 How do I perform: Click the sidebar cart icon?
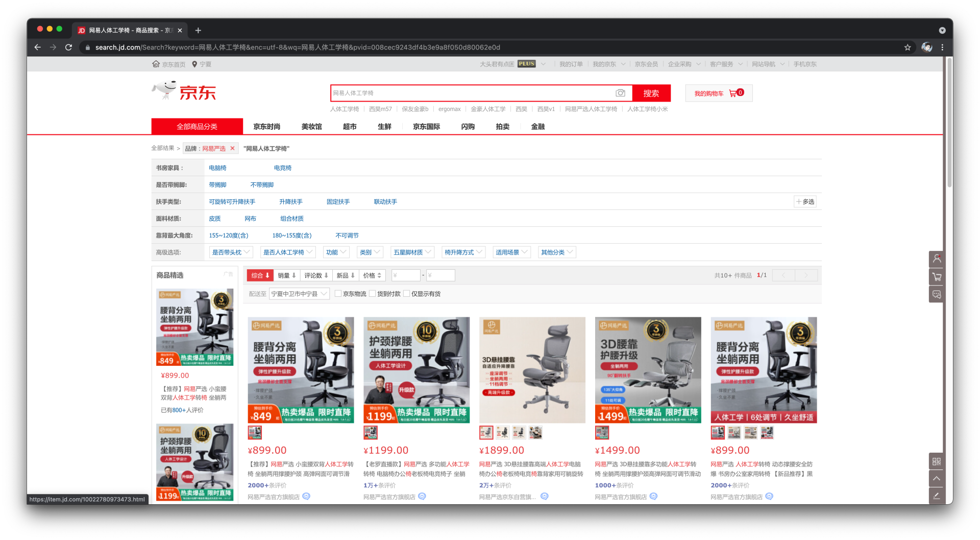point(937,277)
